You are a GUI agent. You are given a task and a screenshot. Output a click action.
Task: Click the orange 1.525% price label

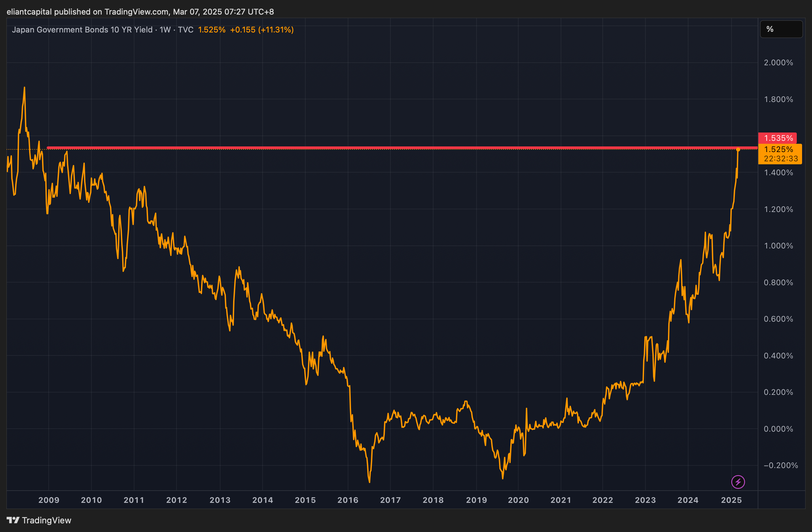(779, 149)
